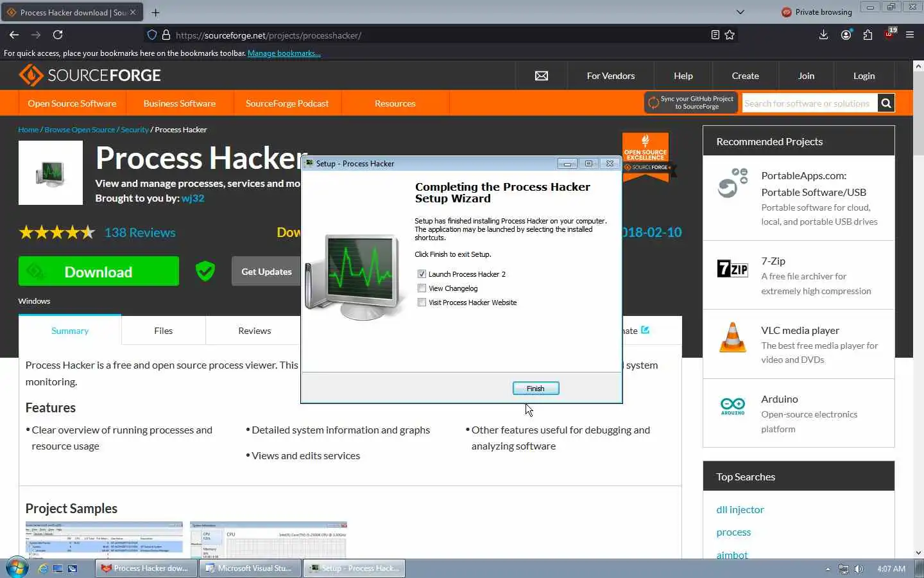The height and width of the screenshot is (578, 924).
Task: Click Browse Open Source breadcrumb
Action: [80, 130]
